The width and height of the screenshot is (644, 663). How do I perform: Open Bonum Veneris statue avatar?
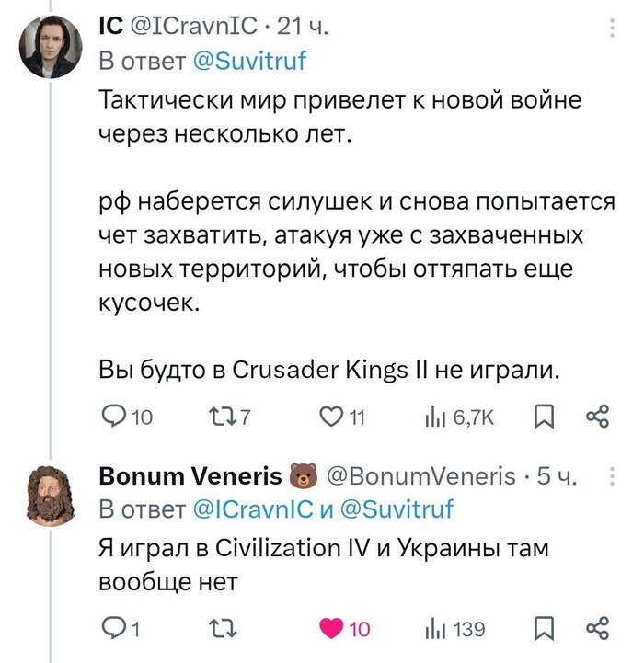(52, 494)
